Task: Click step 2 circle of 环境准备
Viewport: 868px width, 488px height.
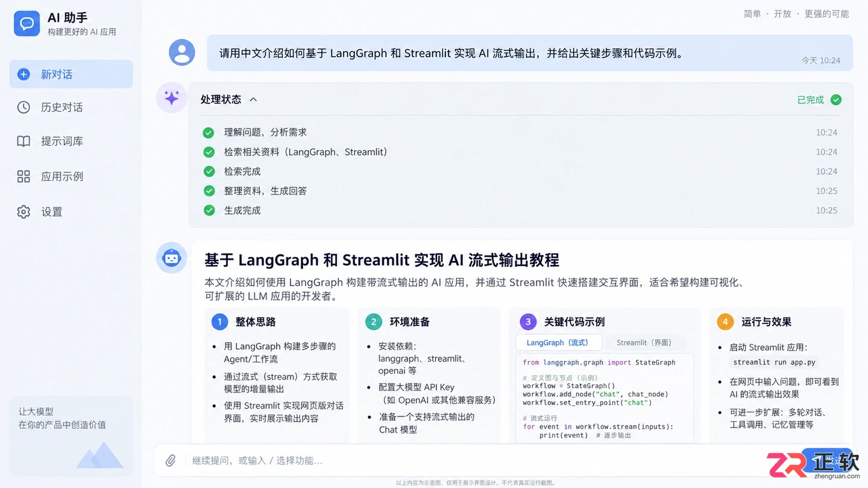Action: click(x=374, y=322)
